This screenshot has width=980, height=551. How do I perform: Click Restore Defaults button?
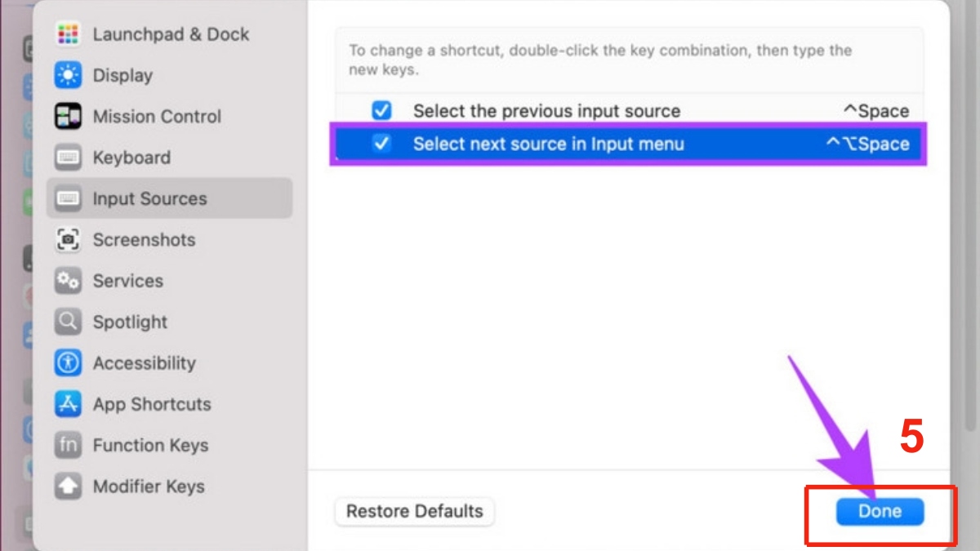tap(415, 512)
